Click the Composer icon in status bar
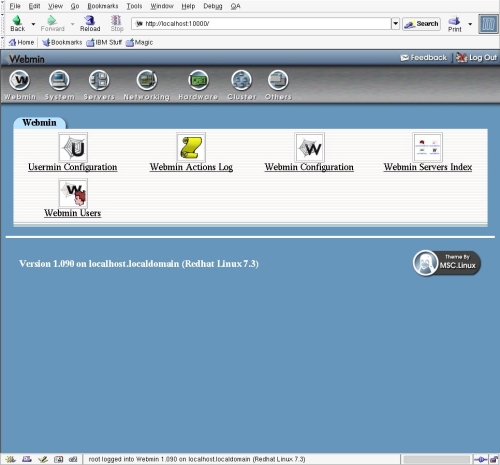Viewport: 500px width, 465px height. pyautogui.click(x=43, y=459)
